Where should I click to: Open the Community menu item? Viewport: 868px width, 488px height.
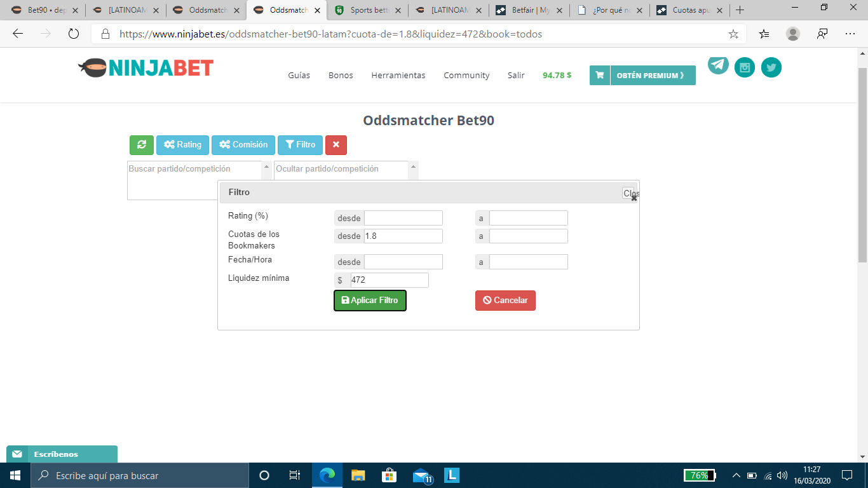(466, 75)
